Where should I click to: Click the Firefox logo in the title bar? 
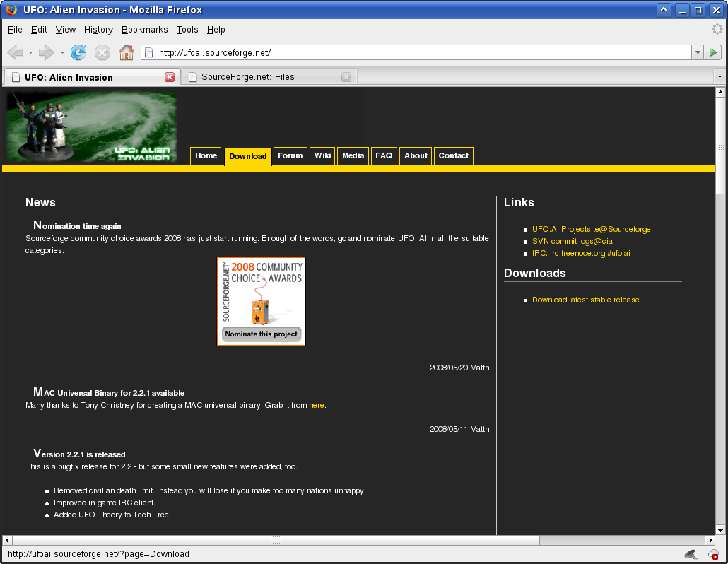(11, 9)
